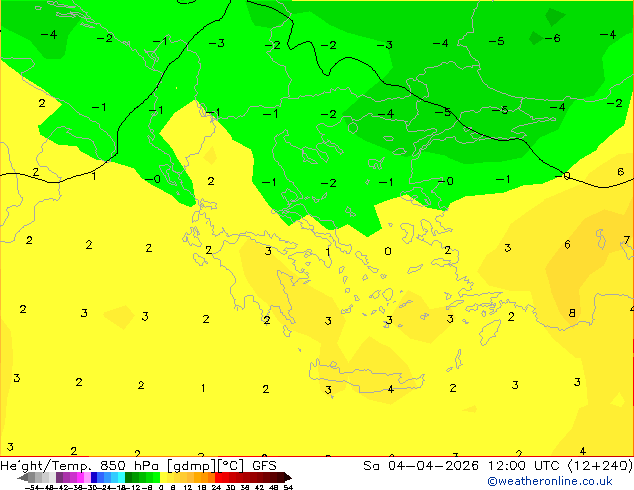Click the weatheronline.co.uk copyright link

click(x=549, y=481)
